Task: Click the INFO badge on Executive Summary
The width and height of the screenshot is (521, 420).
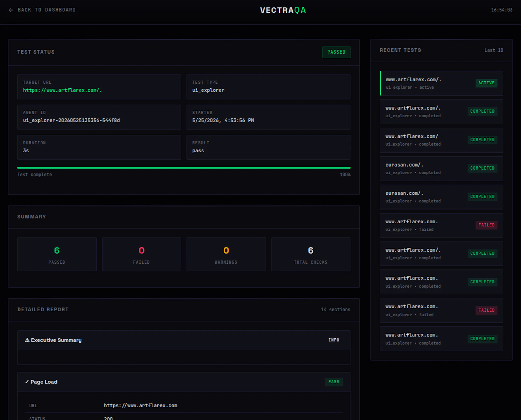Action: 334,340
